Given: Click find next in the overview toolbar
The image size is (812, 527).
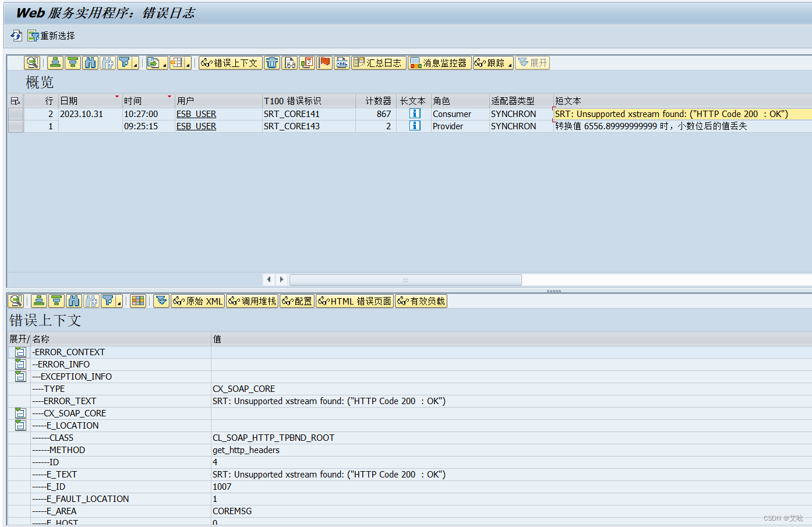Looking at the screenshot, I should [x=108, y=63].
